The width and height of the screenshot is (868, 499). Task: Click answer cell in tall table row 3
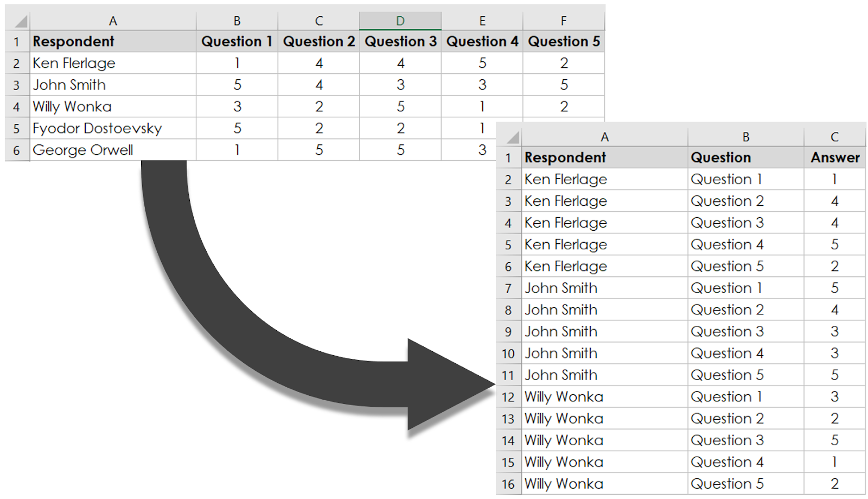click(834, 201)
